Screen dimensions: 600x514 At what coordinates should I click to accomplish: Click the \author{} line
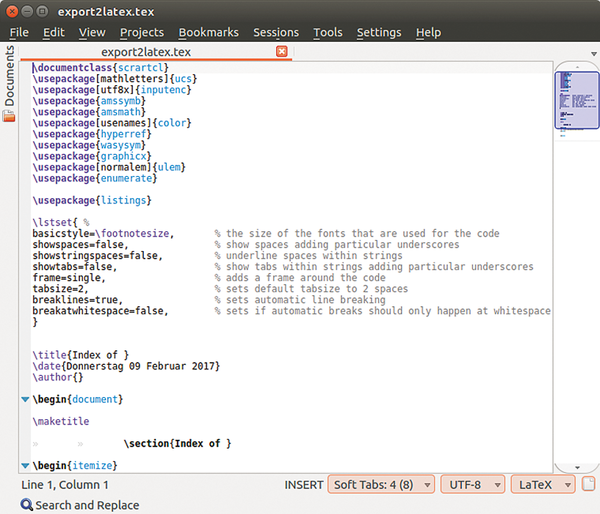point(57,377)
